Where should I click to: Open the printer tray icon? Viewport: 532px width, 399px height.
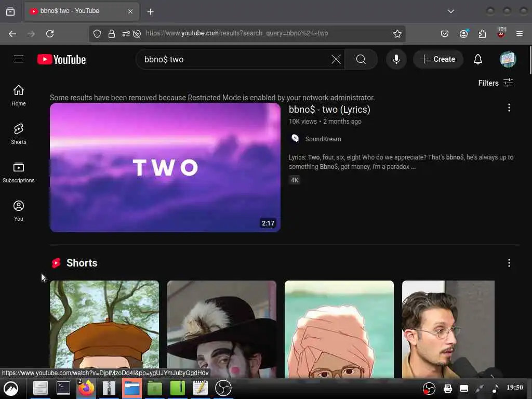(x=447, y=388)
